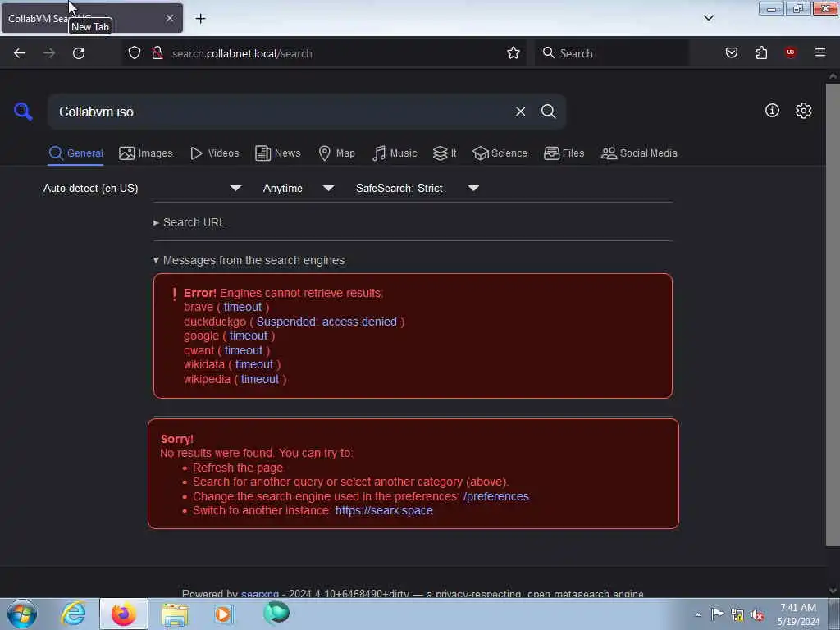
Task: Open Windows Media Player from taskbar
Action: coord(224,614)
